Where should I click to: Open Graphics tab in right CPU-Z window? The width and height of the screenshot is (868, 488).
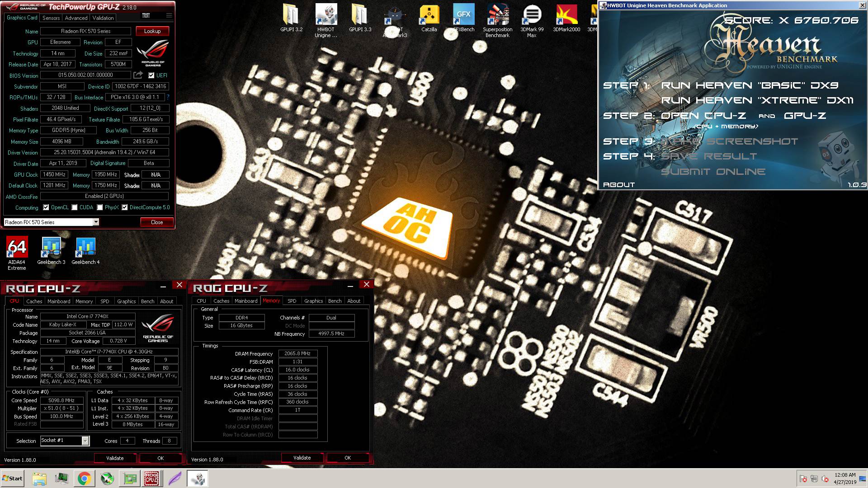[x=313, y=301]
